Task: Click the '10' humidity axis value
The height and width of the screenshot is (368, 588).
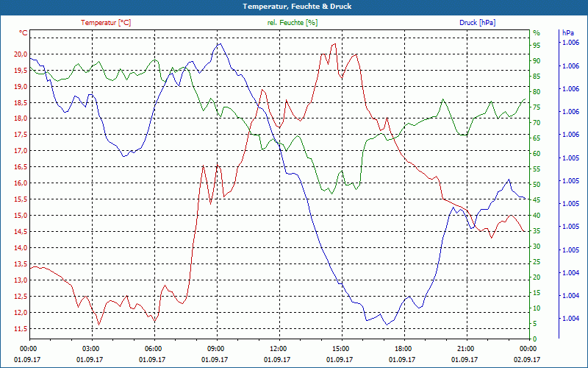Action: pyautogui.click(x=537, y=308)
